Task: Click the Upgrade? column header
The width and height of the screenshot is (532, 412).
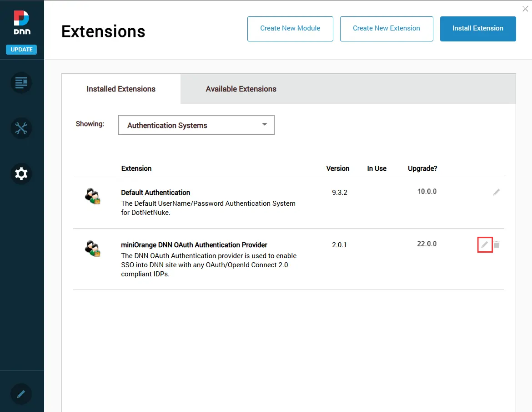Action: click(x=422, y=168)
